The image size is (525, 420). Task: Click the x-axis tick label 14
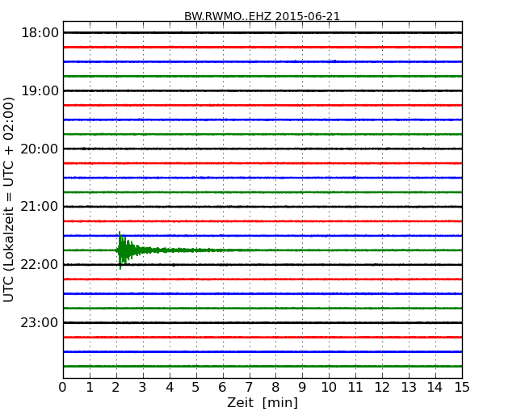[435, 387]
